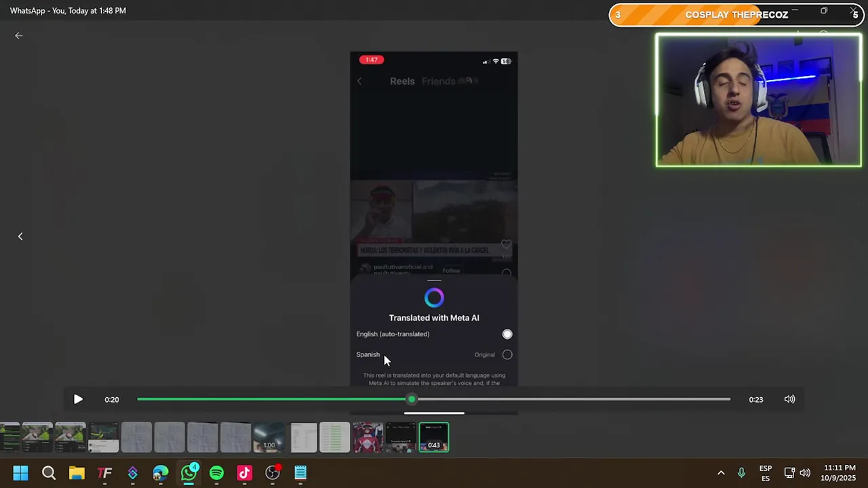The height and width of the screenshot is (488, 868).
Task: Open the 0:43 video thumbnail
Action: click(x=434, y=437)
